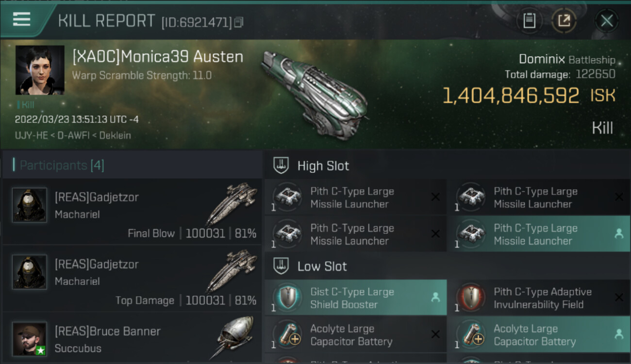This screenshot has width=631, height=364.
Task: Expand the High Slot section
Action: coord(323,166)
